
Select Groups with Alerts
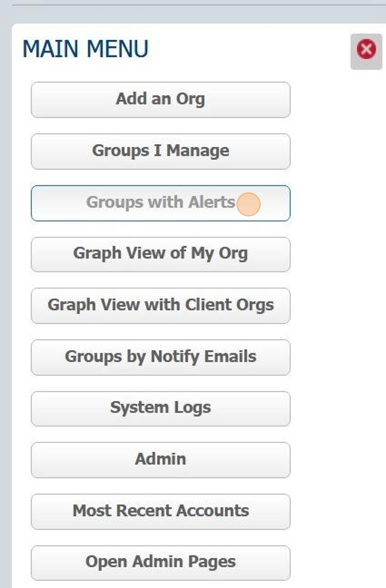click(x=160, y=203)
